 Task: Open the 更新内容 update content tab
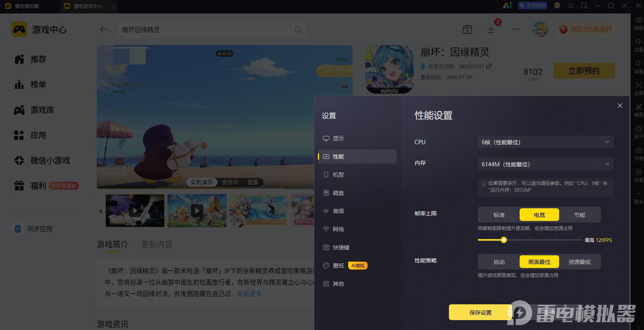[x=157, y=244]
